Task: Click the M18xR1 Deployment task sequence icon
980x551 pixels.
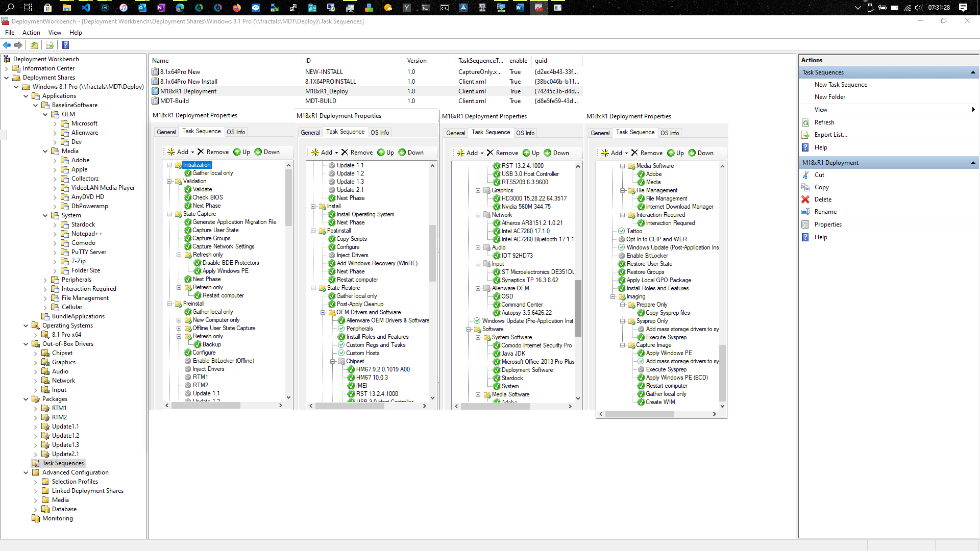Action: [155, 91]
